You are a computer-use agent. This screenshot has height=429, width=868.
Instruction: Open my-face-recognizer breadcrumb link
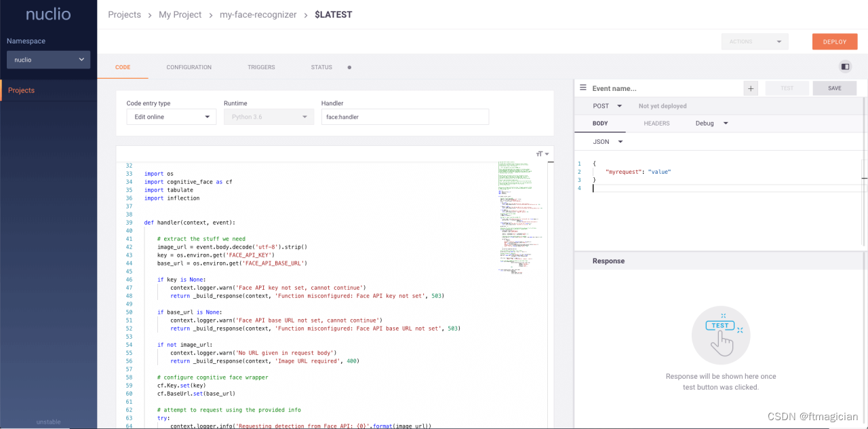tap(258, 14)
